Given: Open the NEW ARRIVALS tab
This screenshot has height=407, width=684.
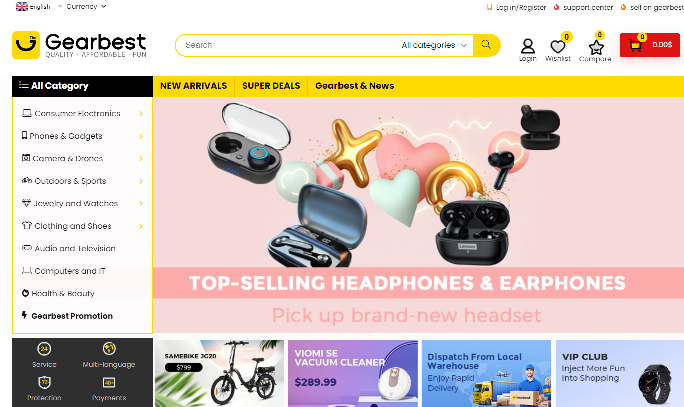Looking at the screenshot, I should (x=194, y=86).
